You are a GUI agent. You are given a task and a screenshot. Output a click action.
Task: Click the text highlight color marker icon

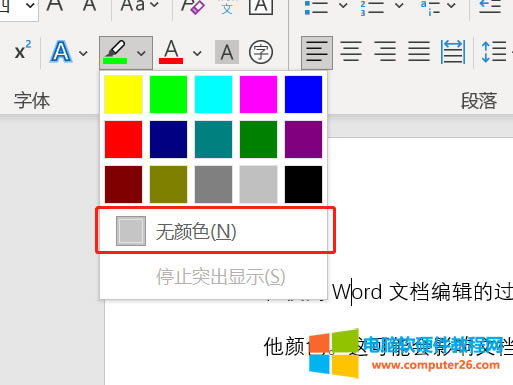(x=115, y=52)
